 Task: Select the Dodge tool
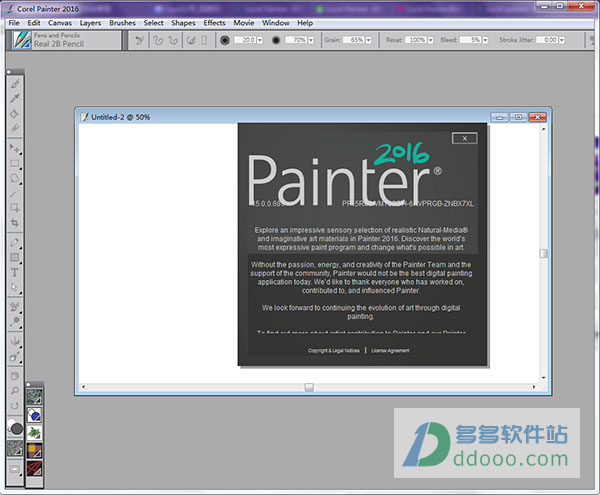15,321
